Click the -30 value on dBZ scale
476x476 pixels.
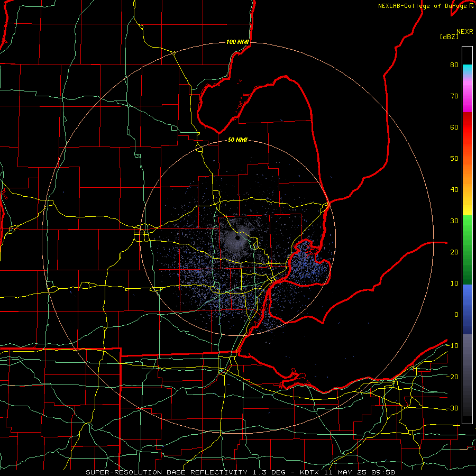[452, 408]
